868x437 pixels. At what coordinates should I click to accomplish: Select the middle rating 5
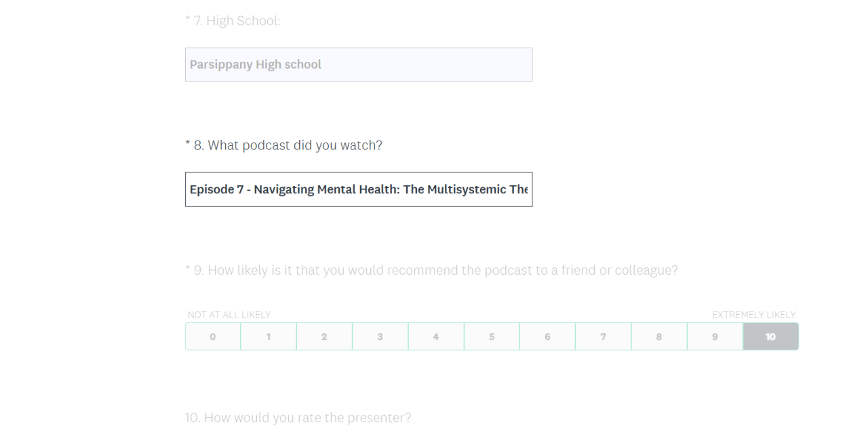492,337
